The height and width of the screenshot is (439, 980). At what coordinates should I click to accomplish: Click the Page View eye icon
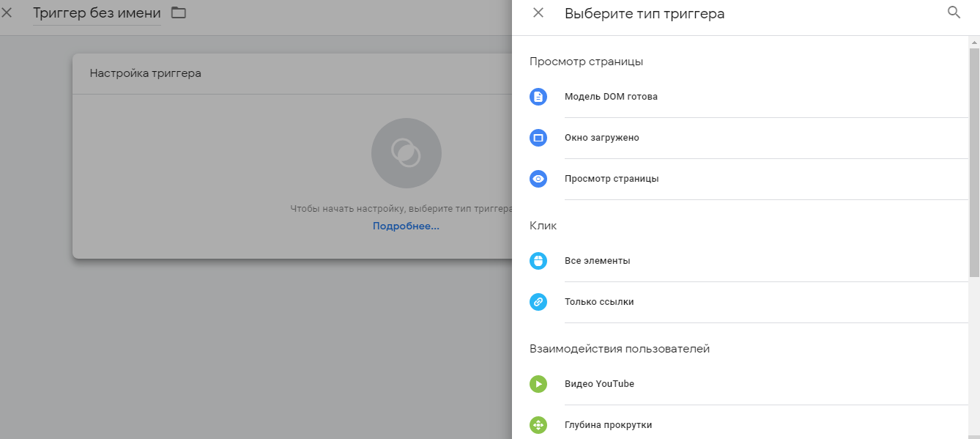[x=539, y=178]
